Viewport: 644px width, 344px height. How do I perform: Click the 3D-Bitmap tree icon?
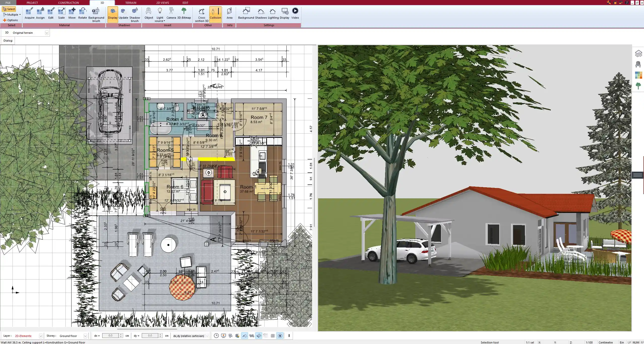click(184, 13)
